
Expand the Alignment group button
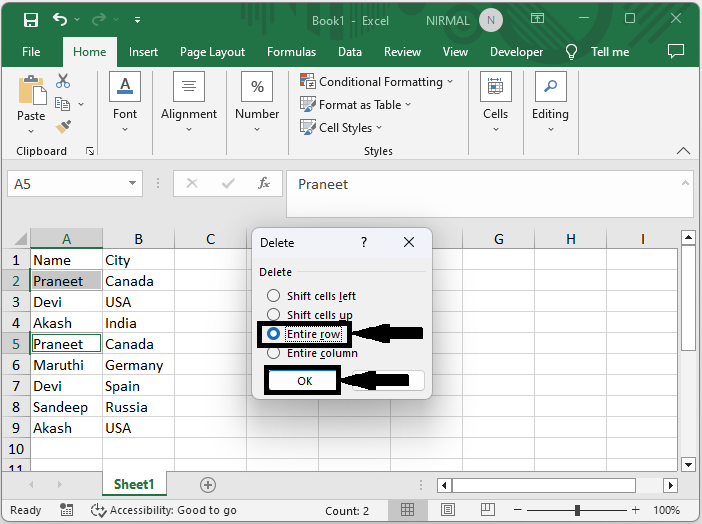pyautogui.click(x=189, y=103)
